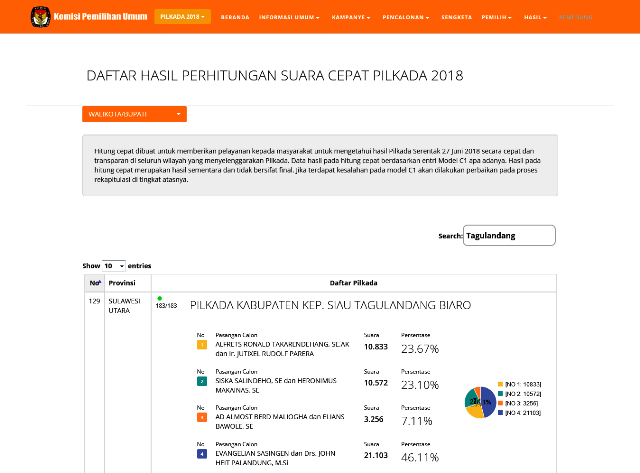
Task: Open the WALIKOTA/BUPATI selector dropdown
Action: 134,115
